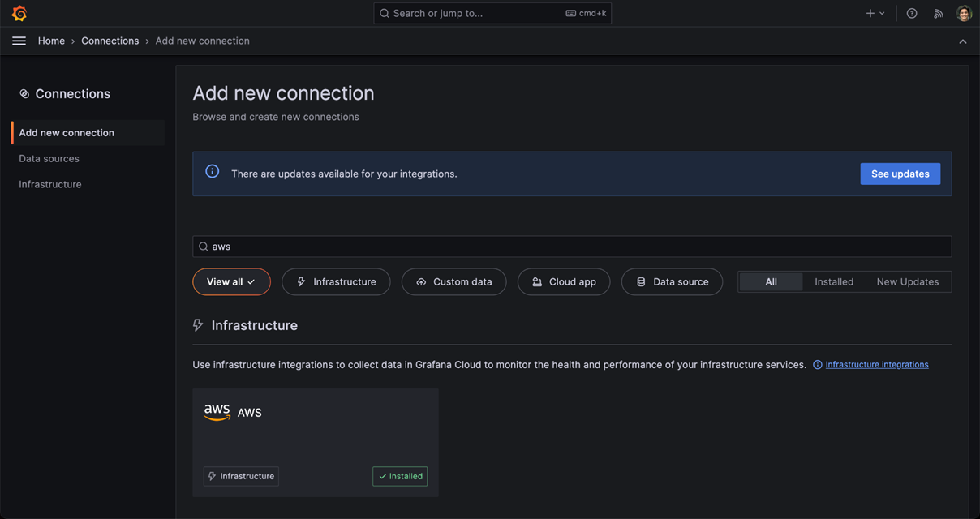Image resolution: width=980 pixels, height=519 pixels.
Task: Select the View all filter
Action: click(231, 282)
